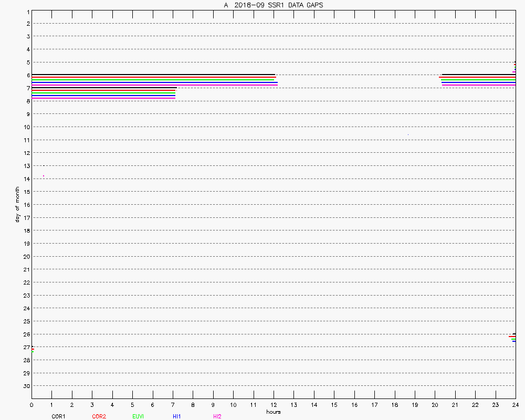Click day 1 label on y-axis
The image size is (525, 420).
coord(27,12)
